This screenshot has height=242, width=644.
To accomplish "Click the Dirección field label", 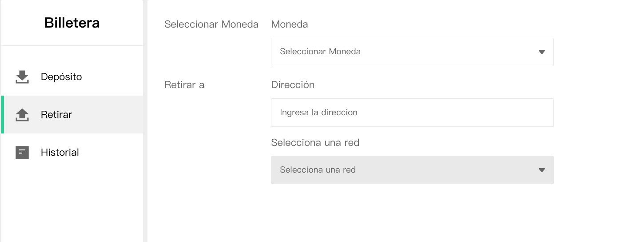I will (293, 85).
